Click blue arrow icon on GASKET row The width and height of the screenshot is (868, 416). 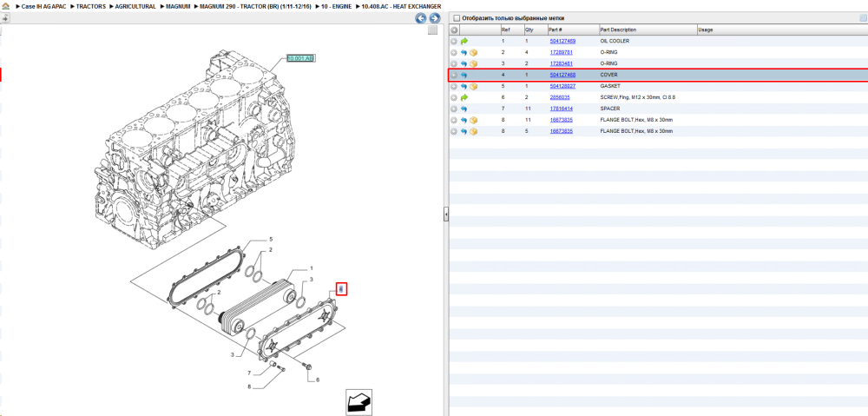point(464,86)
